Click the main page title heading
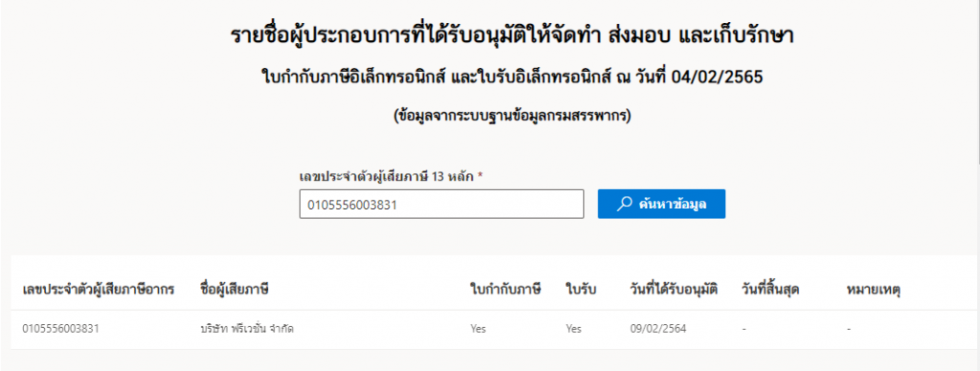The image size is (980, 371). [512, 37]
